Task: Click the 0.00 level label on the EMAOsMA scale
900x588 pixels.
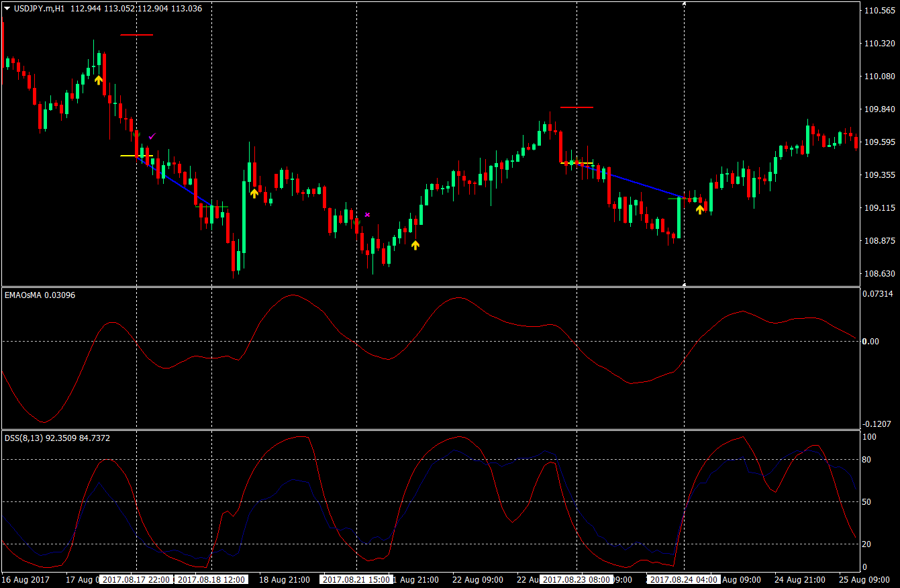Action: click(872, 341)
